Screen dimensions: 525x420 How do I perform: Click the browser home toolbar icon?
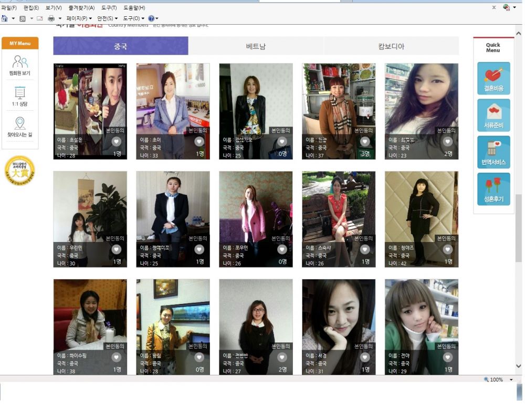[5, 18]
